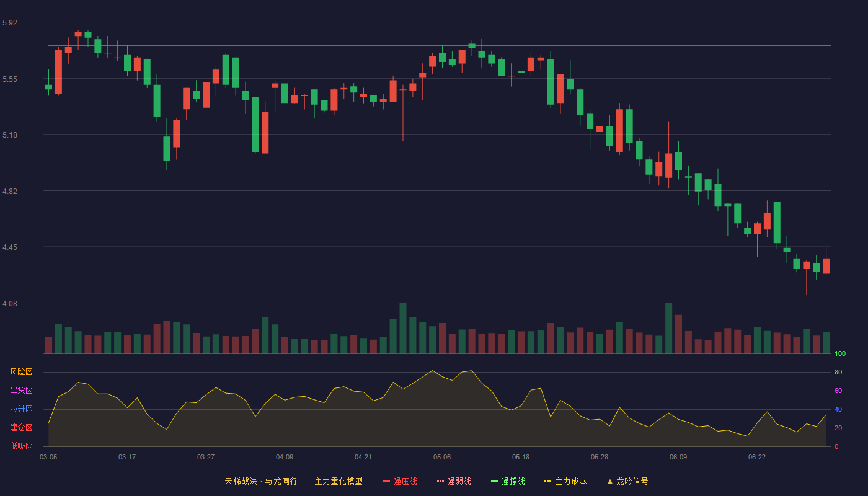Click the green horizontal resistance line
The height and width of the screenshot is (496, 868).
(440, 45)
